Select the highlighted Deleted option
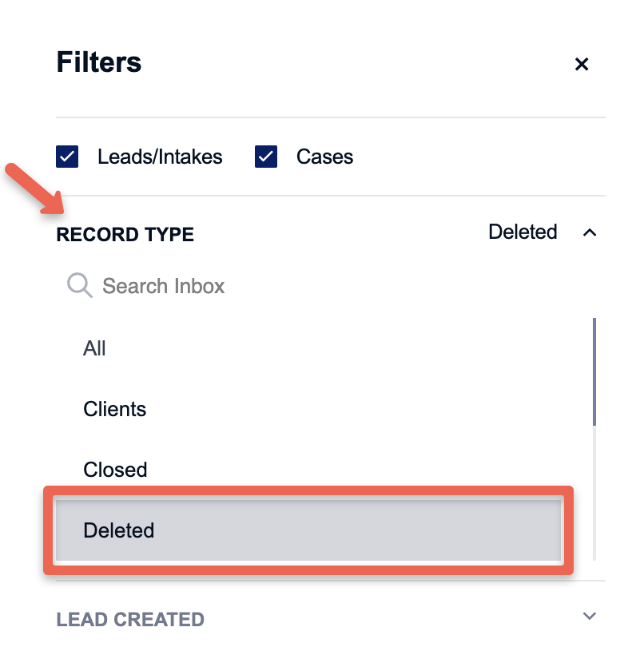Viewport: 644px width, 647px height. [x=308, y=530]
